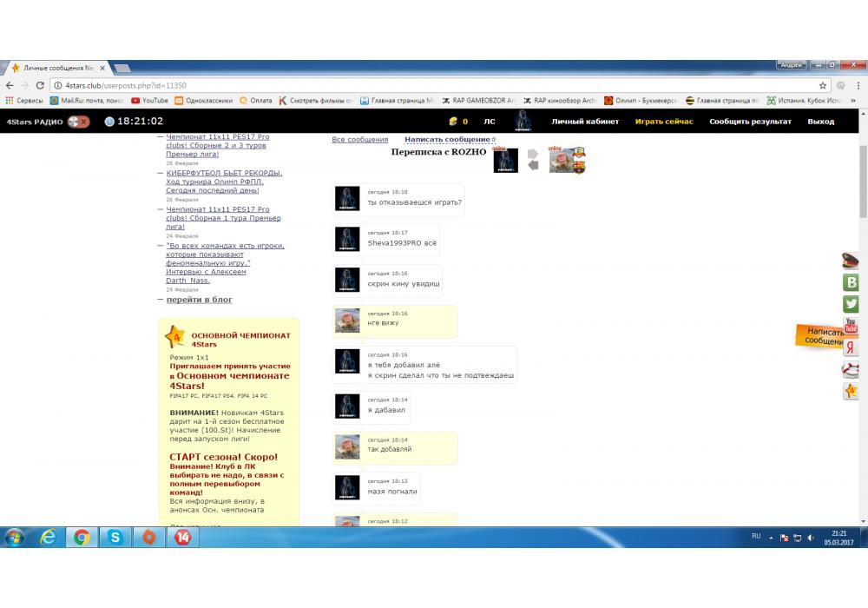Open 'перейти в блог' link
Image resolution: width=868 pixels, height=608 pixels.
click(x=199, y=300)
